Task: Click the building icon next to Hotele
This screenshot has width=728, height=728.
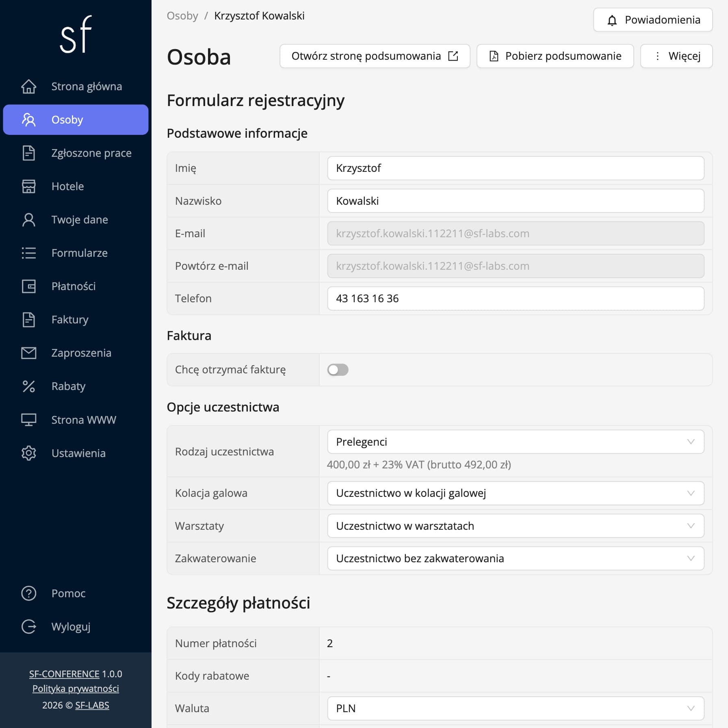Action: click(x=29, y=186)
